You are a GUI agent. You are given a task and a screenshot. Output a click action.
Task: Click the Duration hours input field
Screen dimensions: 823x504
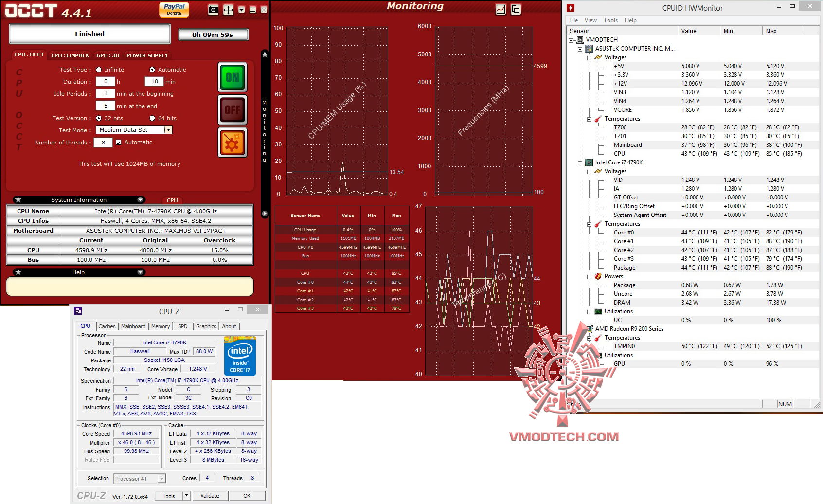(x=106, y=81)
